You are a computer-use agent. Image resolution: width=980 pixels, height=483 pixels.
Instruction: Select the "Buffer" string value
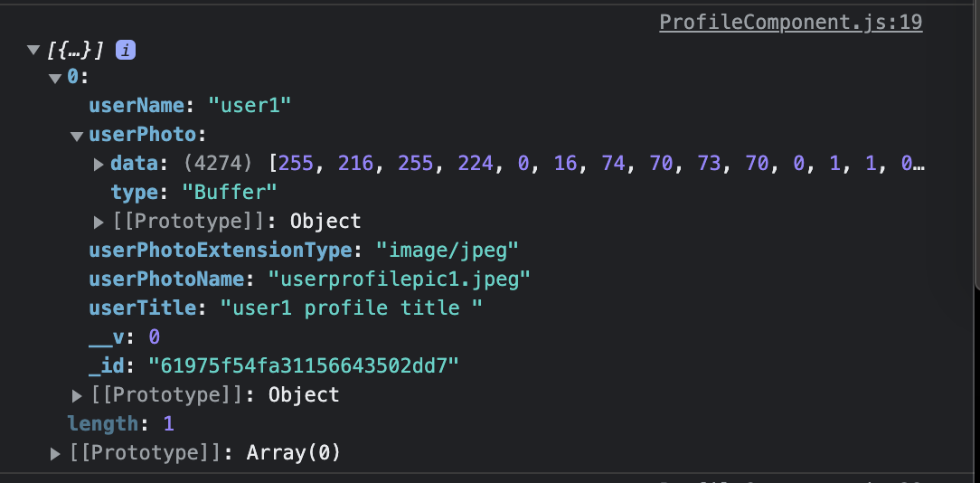click(229, 192)
